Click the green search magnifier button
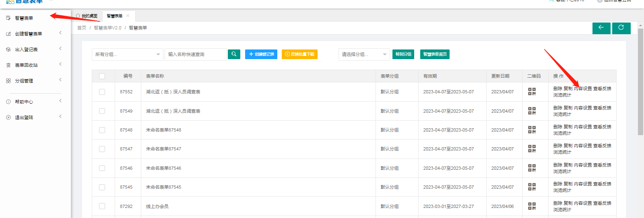 tap(234, 54)
